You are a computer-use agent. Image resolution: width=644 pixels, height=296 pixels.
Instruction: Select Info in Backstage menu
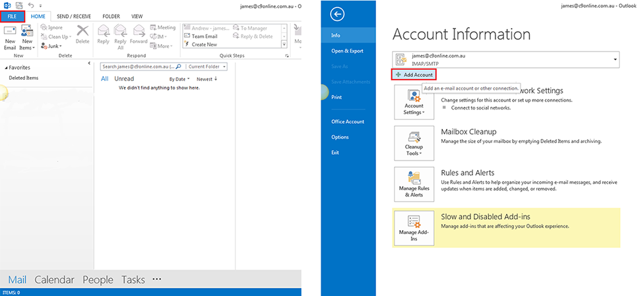348,36
